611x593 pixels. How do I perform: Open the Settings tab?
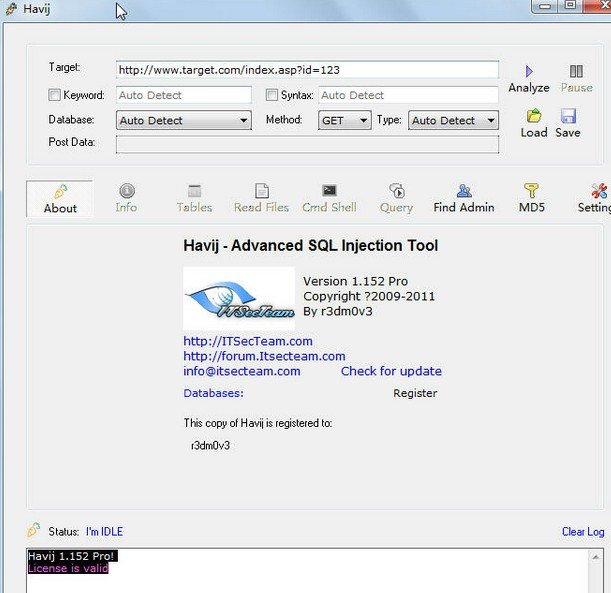pos(595,199)
